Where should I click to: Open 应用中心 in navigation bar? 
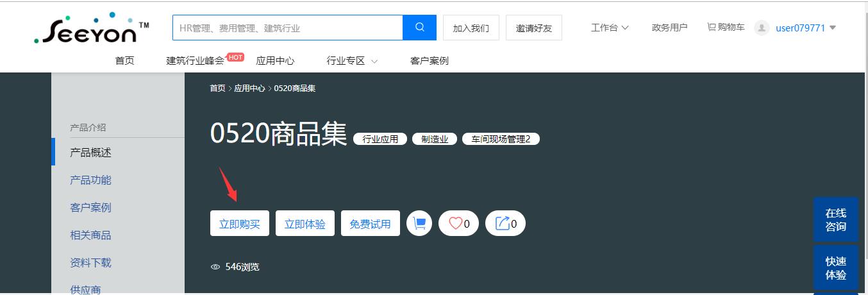pos(275,61)
